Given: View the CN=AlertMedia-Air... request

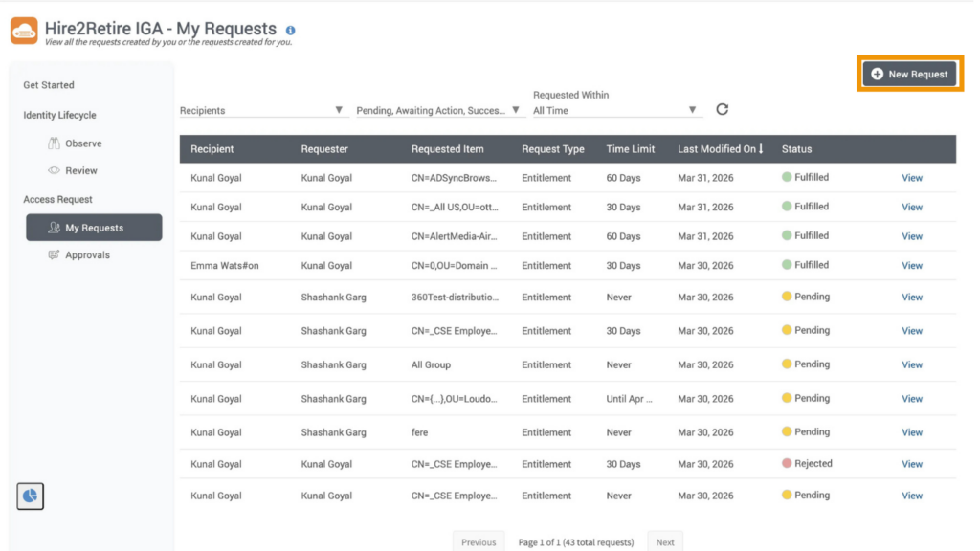Looking at the screenshot, I should tap(912, 236).
